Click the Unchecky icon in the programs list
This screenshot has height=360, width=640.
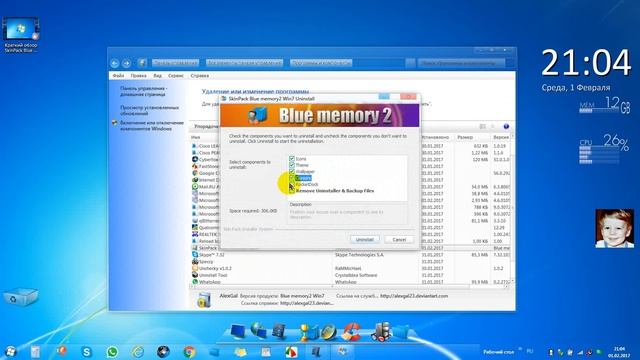click(195, 268)
